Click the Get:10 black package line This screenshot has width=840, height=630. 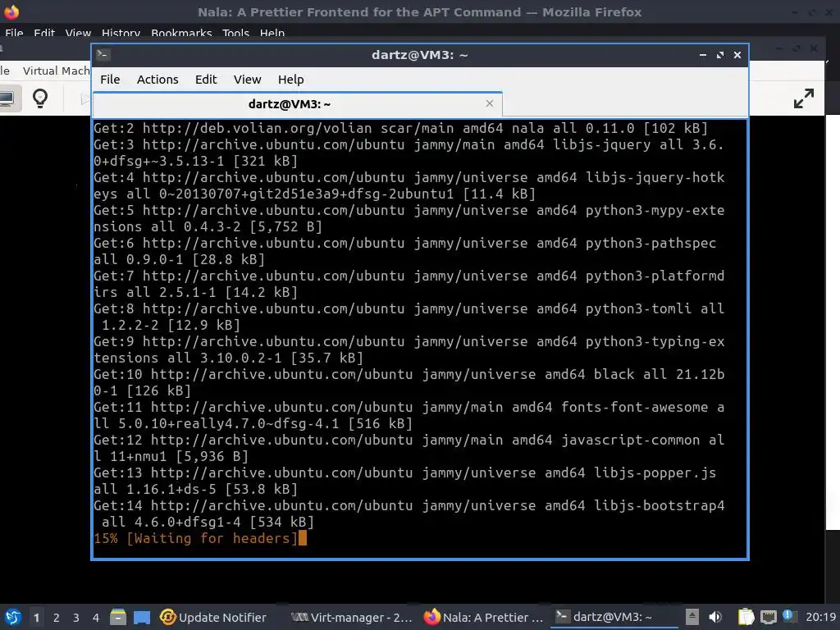click(409, 382)
